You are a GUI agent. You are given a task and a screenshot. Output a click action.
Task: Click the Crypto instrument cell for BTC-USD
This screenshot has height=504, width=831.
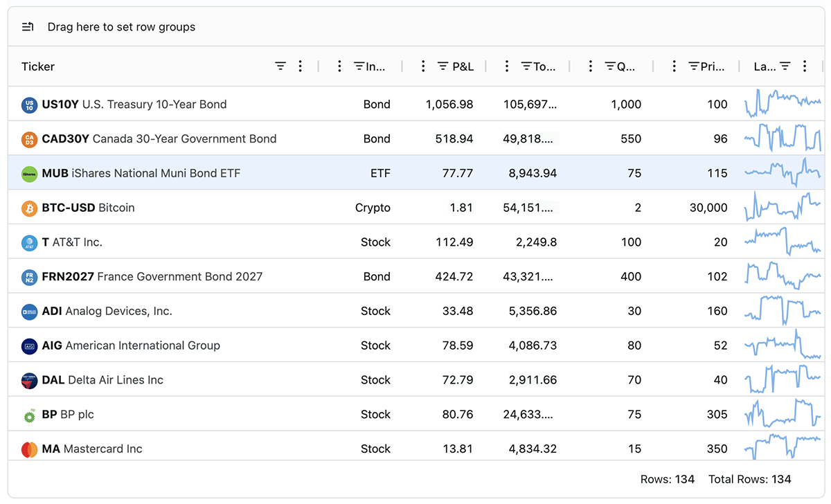373,208
